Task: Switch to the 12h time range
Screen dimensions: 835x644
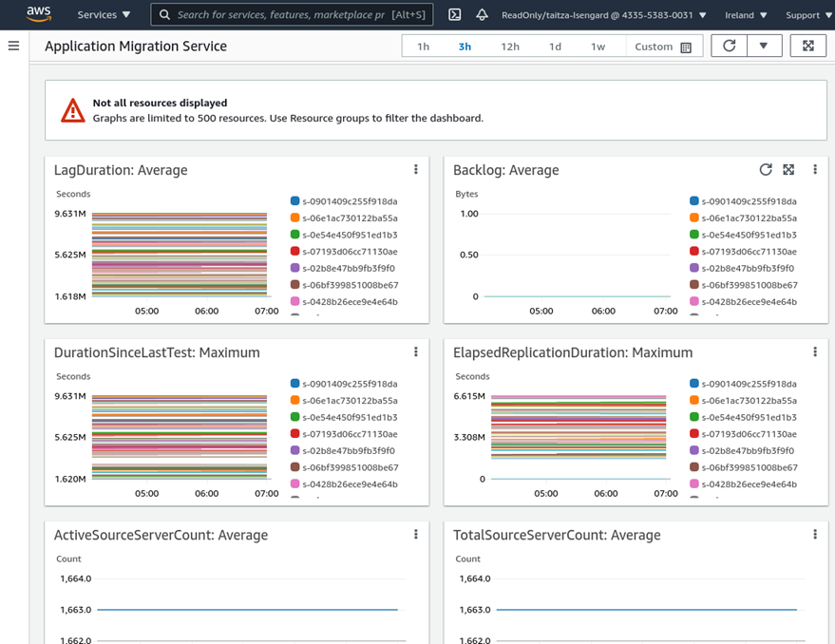Action: (x=510, y=47)
